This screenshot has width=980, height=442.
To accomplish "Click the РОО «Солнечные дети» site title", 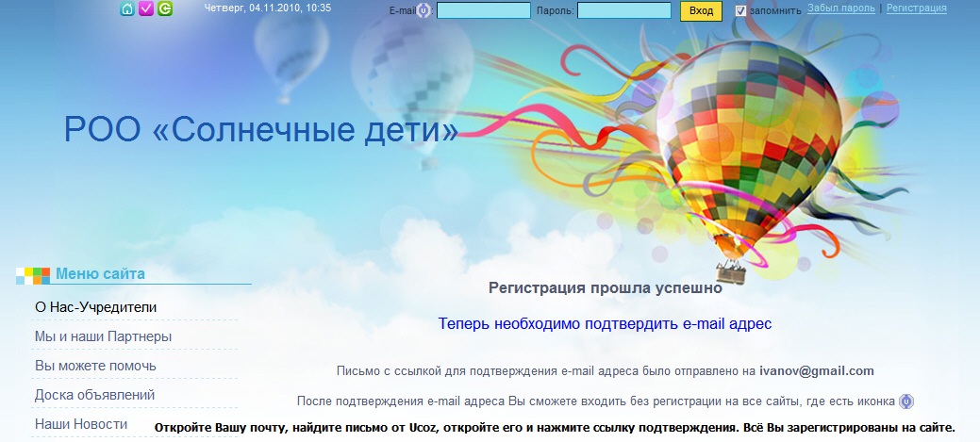I will [261, 130].
